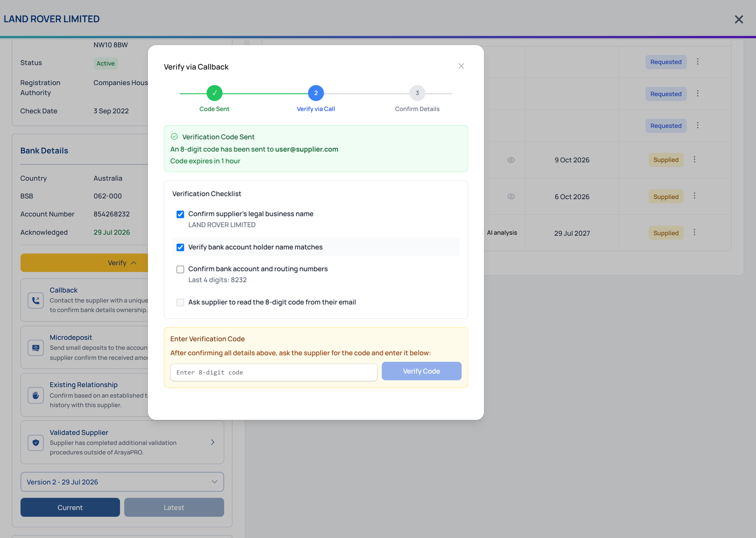Image resolution: width=756 pixels, height=538 pixels.
Task: Click the Verify via Call step label
Action: (x=316, y=109)
